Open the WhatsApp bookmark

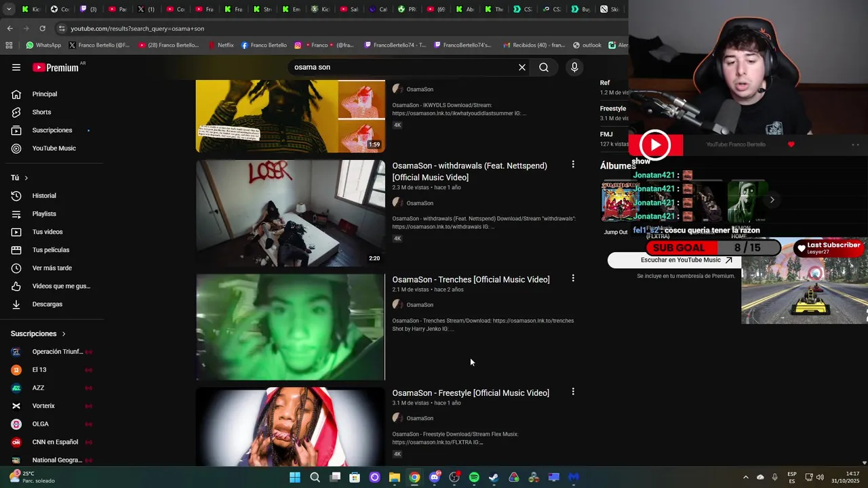pos(43,45)
